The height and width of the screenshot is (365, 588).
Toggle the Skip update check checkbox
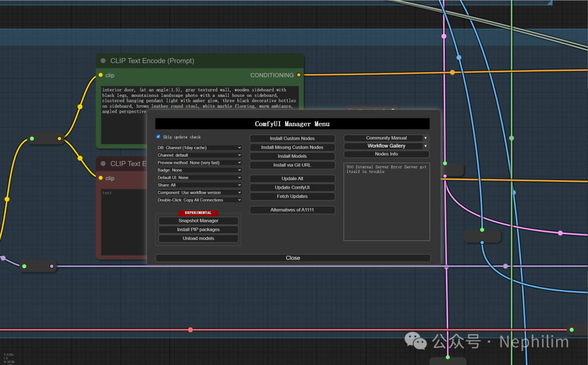coord(158,137)
